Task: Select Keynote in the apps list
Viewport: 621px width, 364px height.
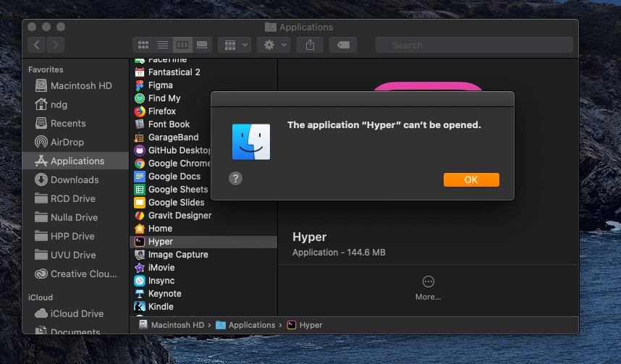Action: coord(203,294)
